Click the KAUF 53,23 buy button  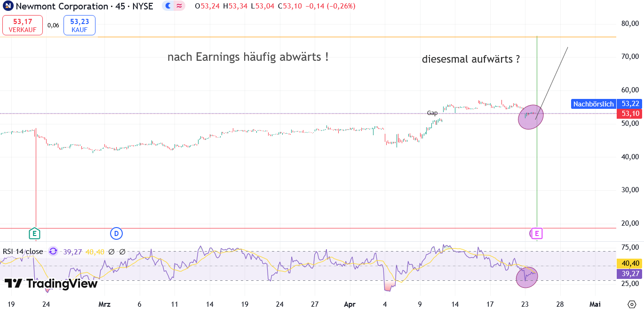click(x=79, y=25)
